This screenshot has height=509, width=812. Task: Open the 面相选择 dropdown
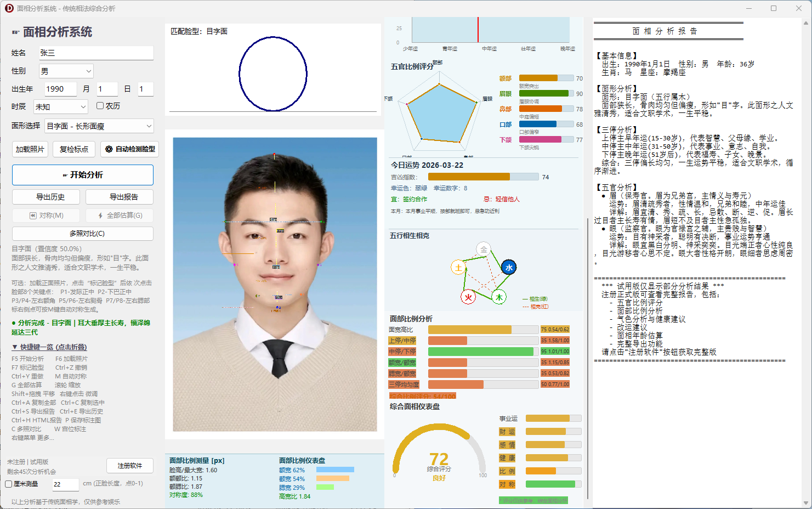(98, 126)
